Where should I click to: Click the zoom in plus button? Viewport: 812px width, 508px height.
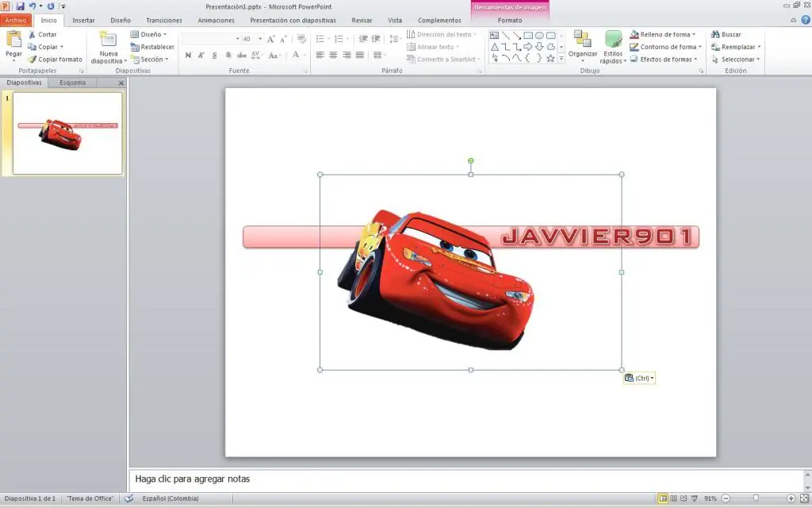(791, 498)
